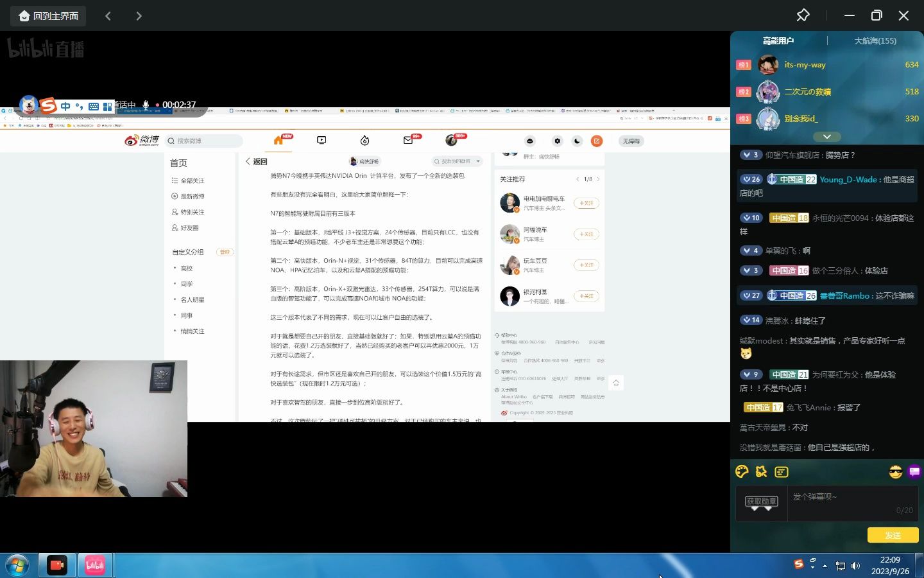
Task: Click the 管理 group manage button
Action: (x=225, y=252)
